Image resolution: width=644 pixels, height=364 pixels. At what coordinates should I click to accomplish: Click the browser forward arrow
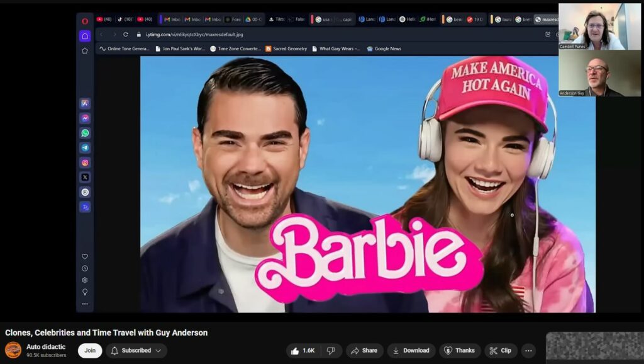[x=114, y=35]
